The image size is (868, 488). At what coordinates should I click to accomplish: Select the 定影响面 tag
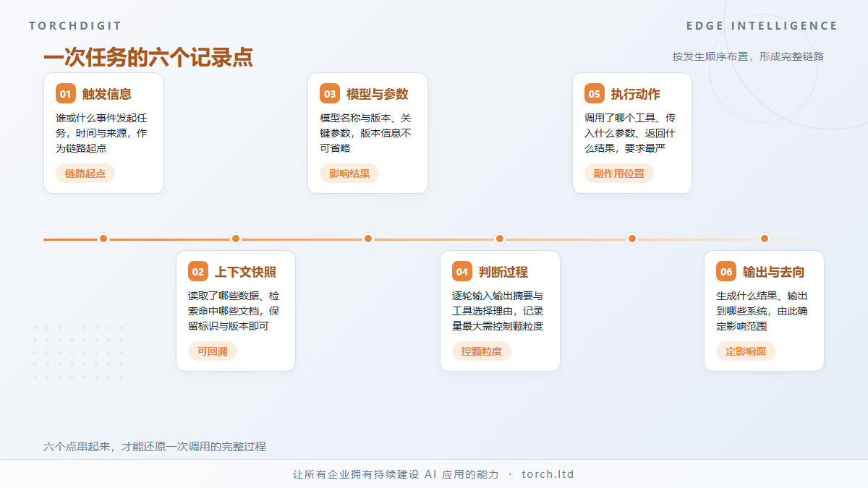pos(746,351)
